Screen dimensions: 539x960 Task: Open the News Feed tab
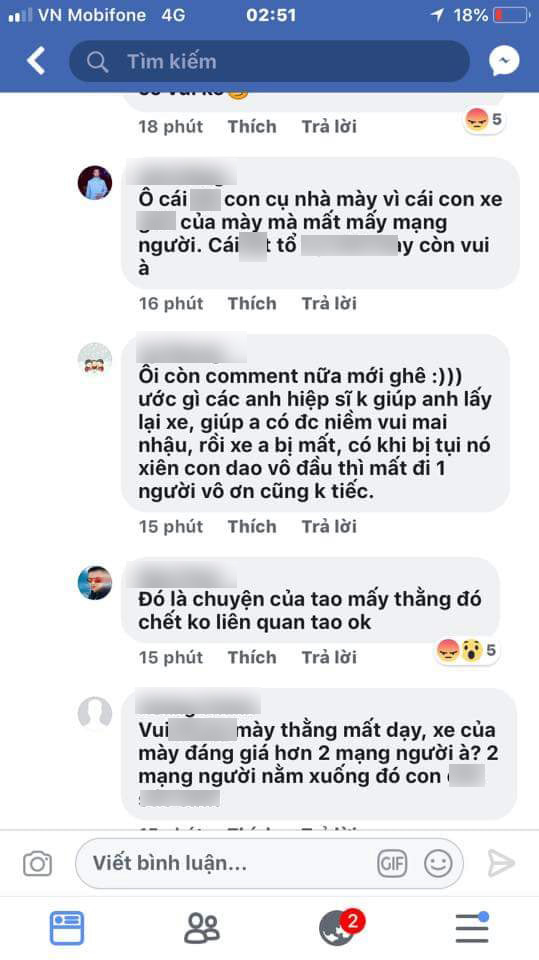67,928
